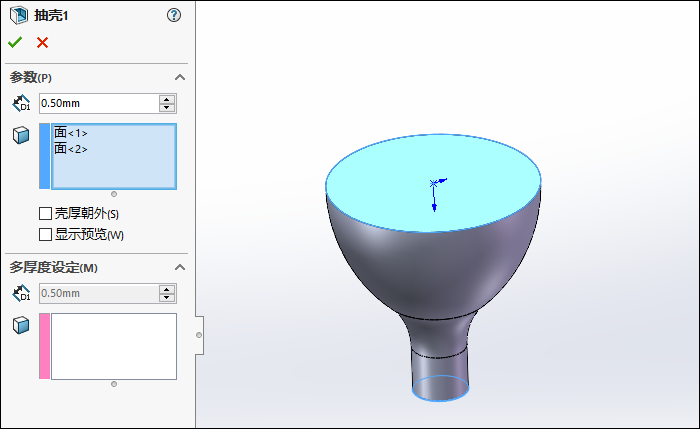Enable the 显示预览 checkbox
Screen dimensions: 700x429
point(45,234)
